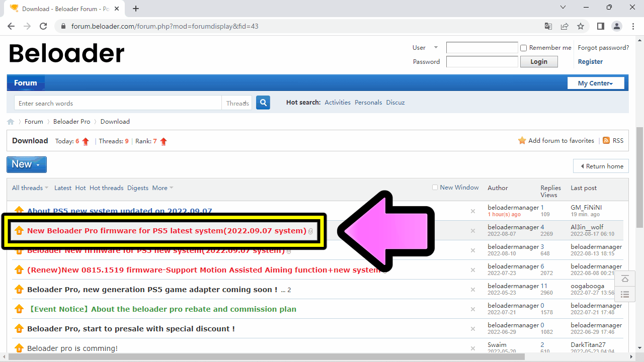Open the Threads search scope dropdown
The width and height of the screenshot is (644, 362).
coord(237,103)
